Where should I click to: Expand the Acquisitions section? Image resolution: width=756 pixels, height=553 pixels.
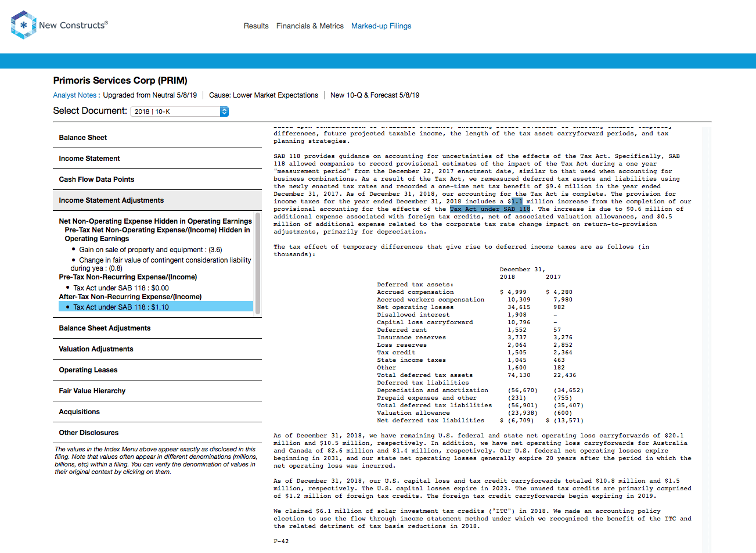point(157,412)
